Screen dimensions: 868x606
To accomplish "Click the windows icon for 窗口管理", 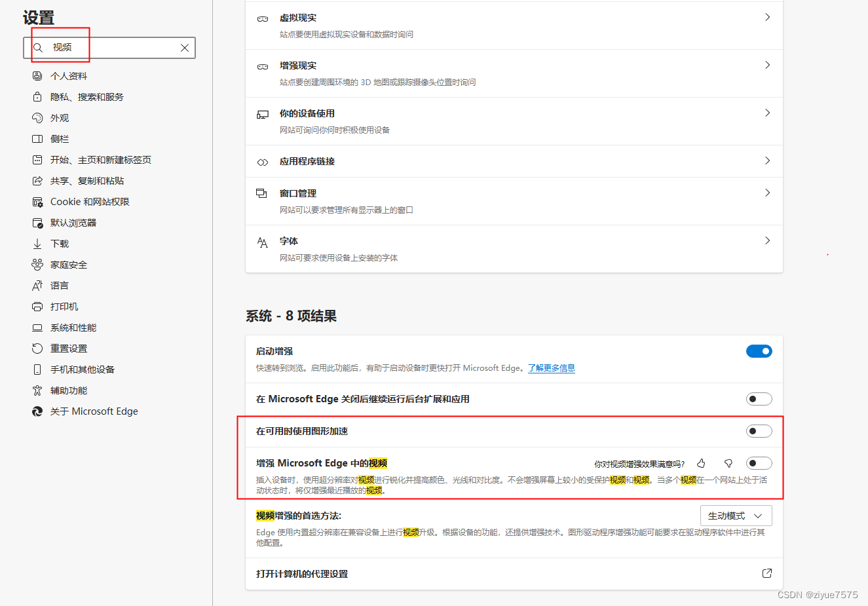I will click(x=261, y=193).
